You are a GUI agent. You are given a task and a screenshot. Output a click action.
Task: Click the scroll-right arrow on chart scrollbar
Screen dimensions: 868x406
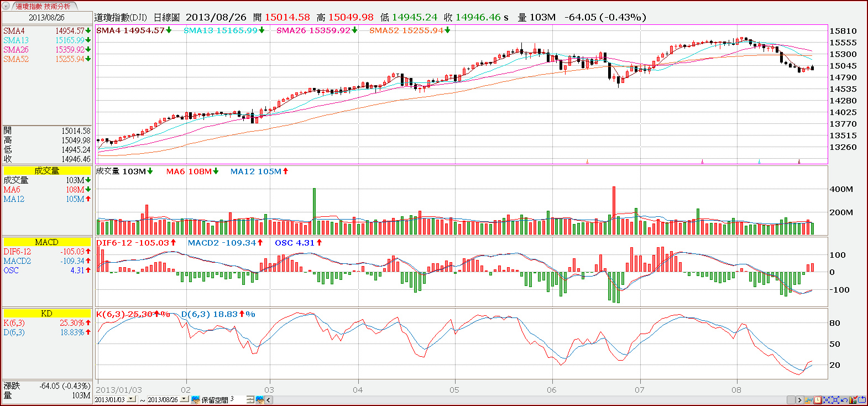pyautogui.click(x=799, y=400)
